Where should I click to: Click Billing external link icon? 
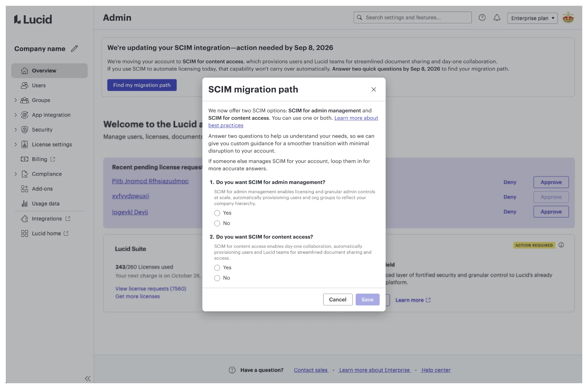click(53, 159)
